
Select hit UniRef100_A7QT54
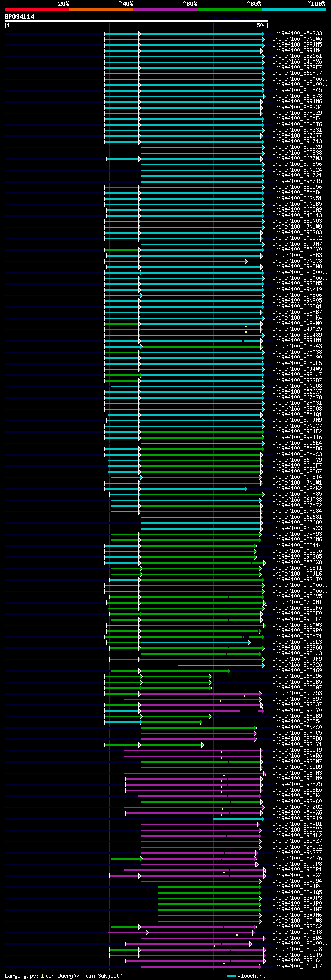(297, 722)
